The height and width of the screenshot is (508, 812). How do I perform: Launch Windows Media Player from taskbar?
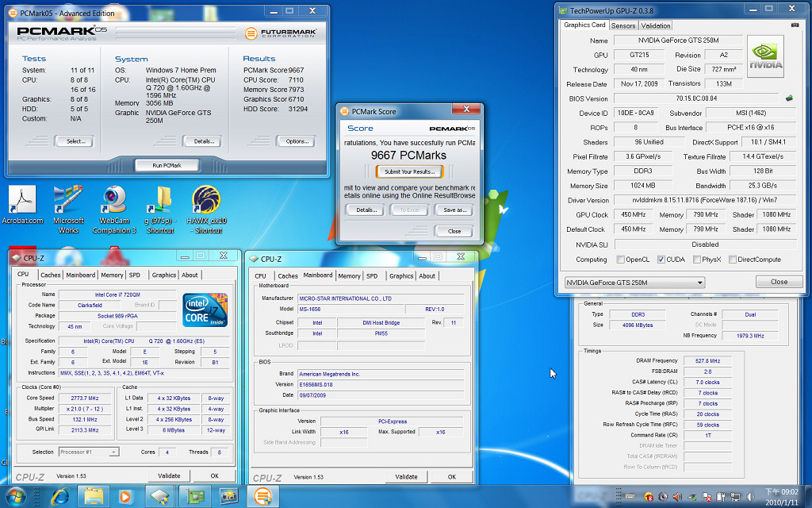tap(124, 497)
